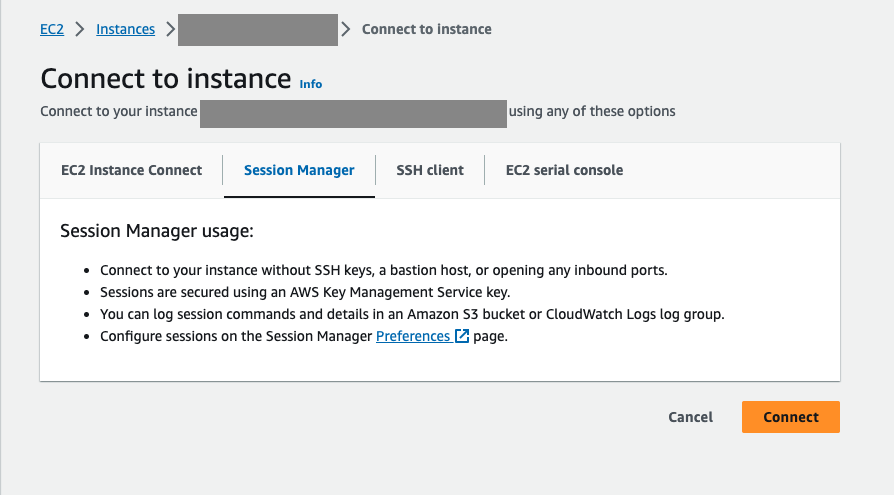Screen dimensions: 894x495
Task: Open the Session Manager Preferences link
Action: pyautogui.click(x=413, y=336)
